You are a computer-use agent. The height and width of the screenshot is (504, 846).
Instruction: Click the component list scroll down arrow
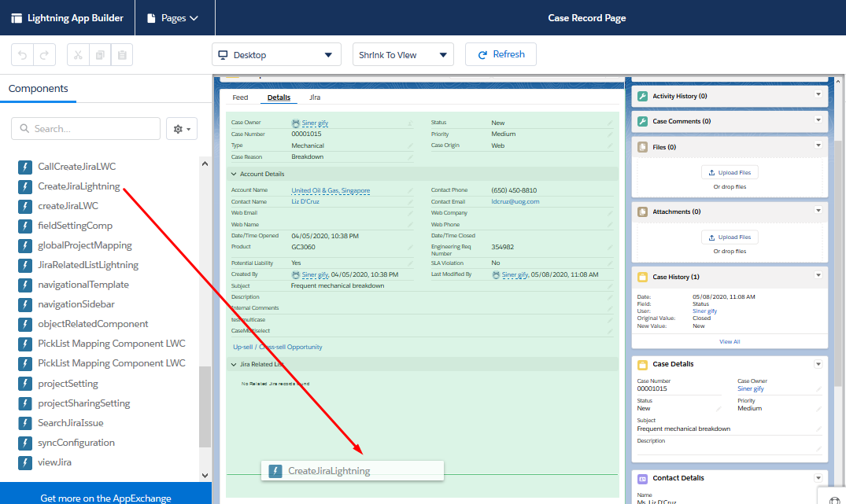pos(205,476)
